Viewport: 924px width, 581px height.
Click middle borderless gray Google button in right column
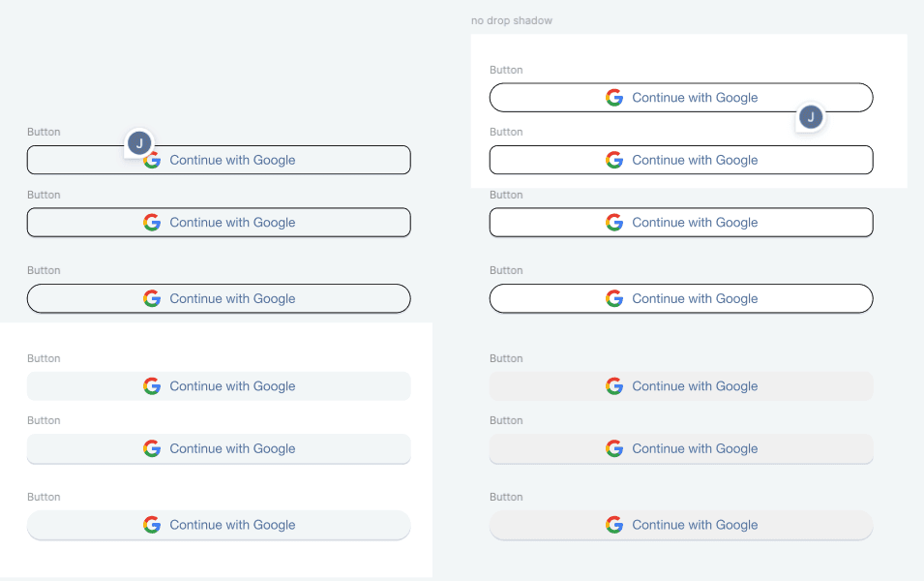click(681, 449)
